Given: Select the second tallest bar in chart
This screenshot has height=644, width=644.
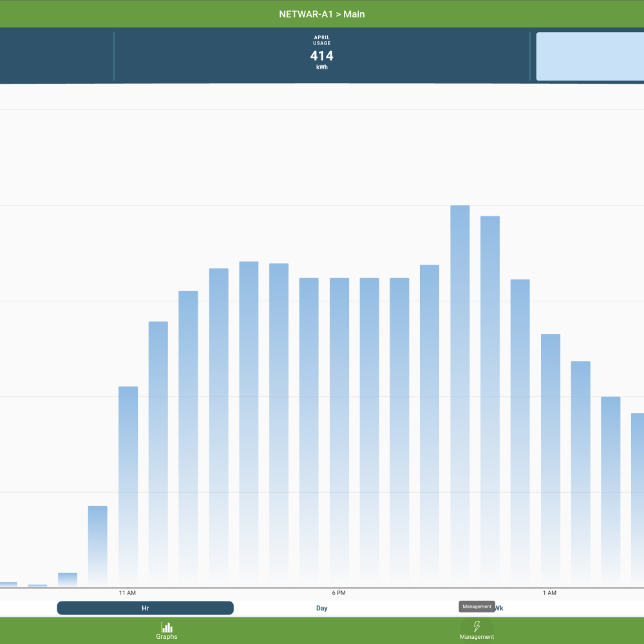Looking at the screenshot, I should (x=490, y=401).
